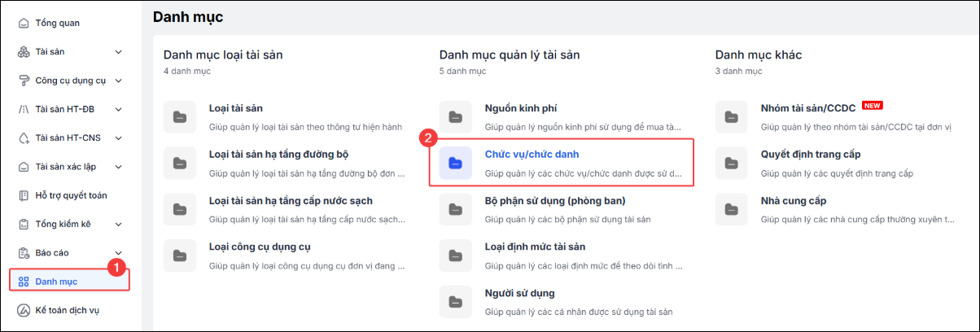Open Bộ phận sử dụng (phòng ban) link
The height and width of the screenshot is (332, 980).
click(x=555, y=200)
